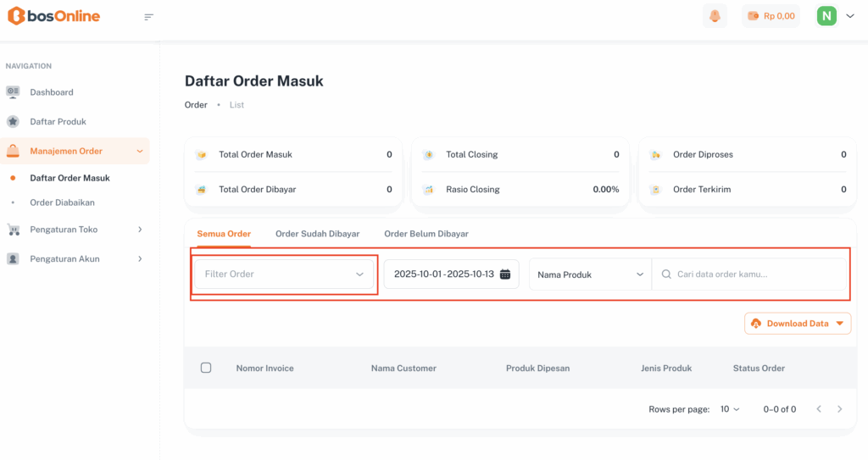Click the Download Data button
This screenshot has width=868, height=460.
point(797,324)
